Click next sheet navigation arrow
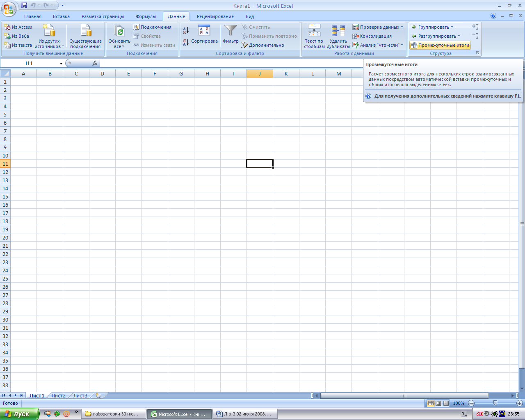 [x=16, y=395]
